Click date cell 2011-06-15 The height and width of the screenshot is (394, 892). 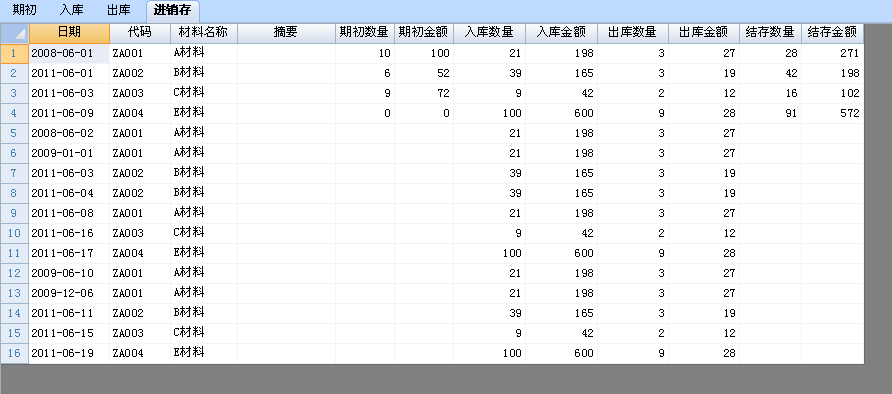69,333
